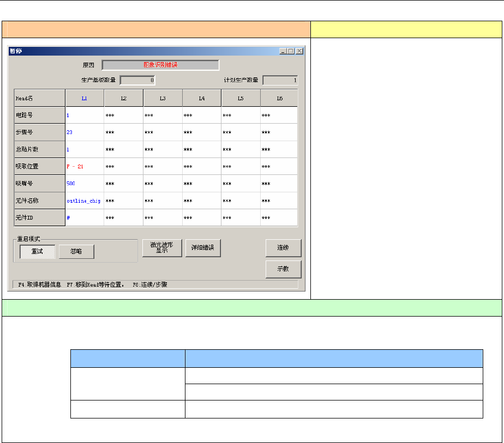Click F6:连续/步骤 in the status bar

pos(150,285)
